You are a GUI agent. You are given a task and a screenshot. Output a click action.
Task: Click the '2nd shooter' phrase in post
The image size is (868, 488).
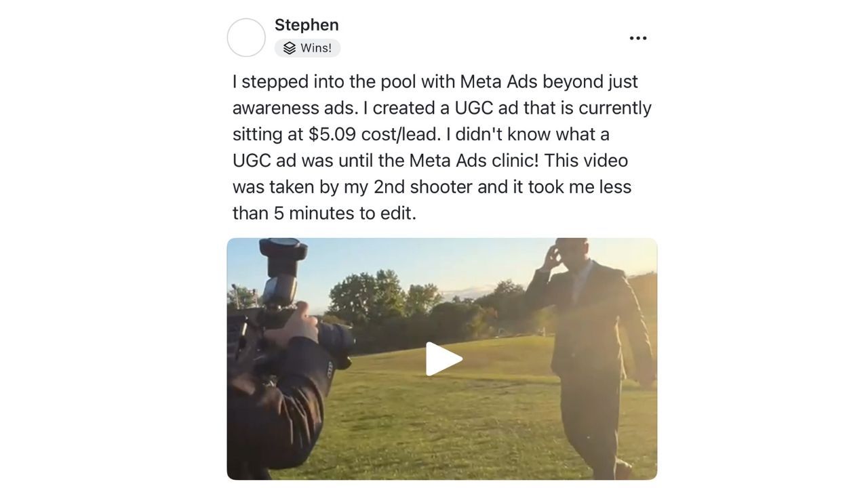tap(422, 187)
